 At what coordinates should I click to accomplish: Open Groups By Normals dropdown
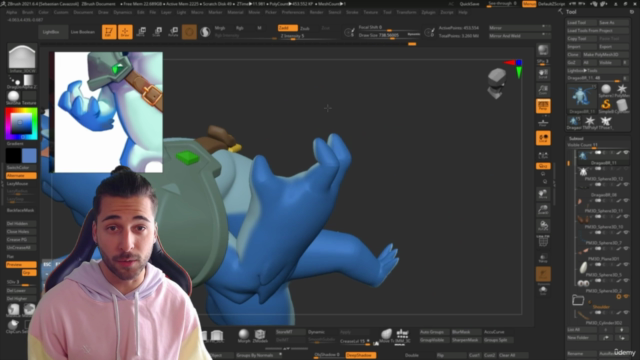(259, 355)
